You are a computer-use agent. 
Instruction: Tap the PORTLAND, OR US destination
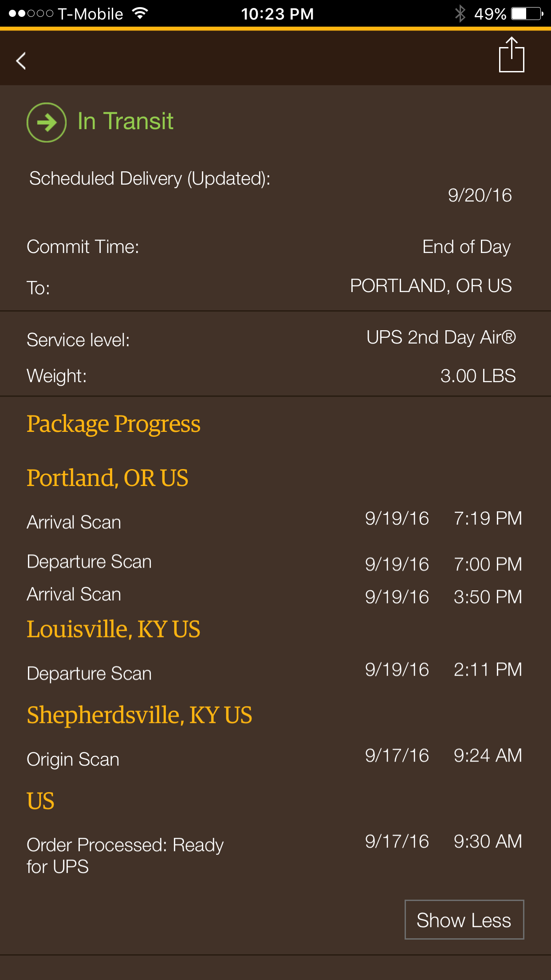point(431,286)
